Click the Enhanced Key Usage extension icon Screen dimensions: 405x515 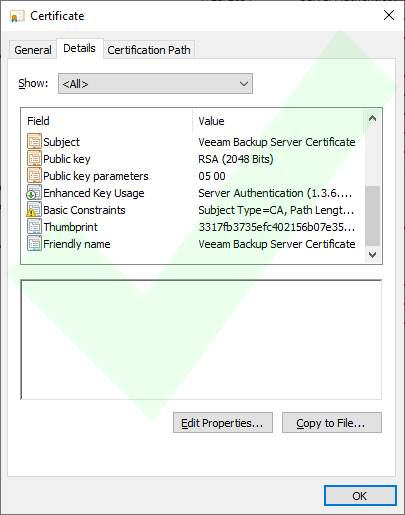pos(34,193)
